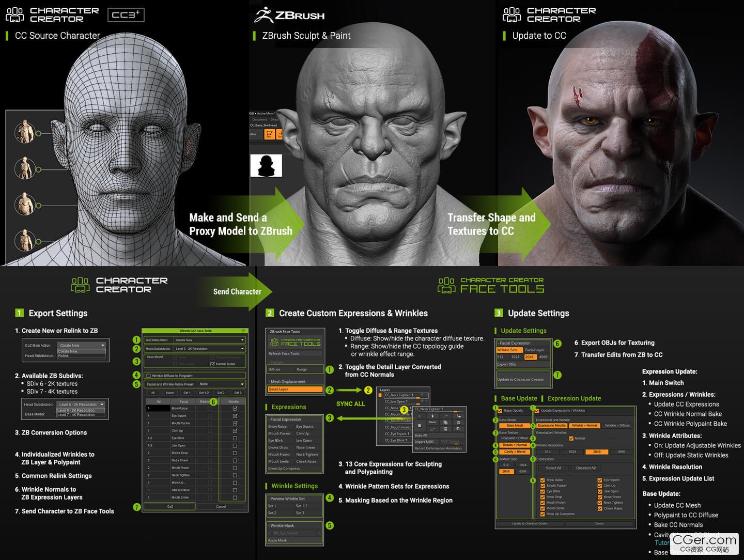The width and height of the screenshot is (744, 560).
Task: Click Import MDD in the Layers popup
Action: pyautogui.click(x=426, y=442)
